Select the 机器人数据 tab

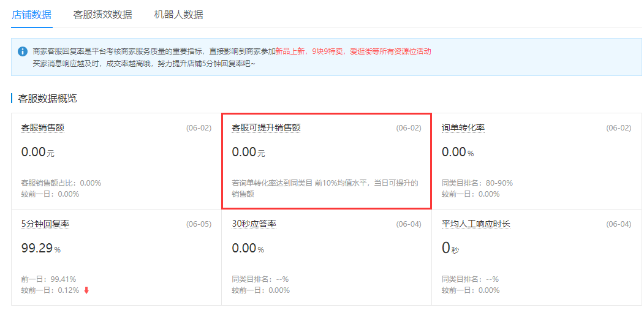(x=178, y=15)
